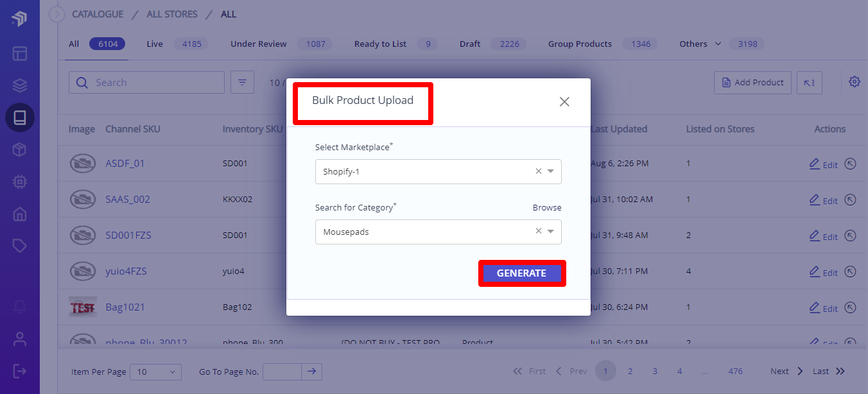Click the logo icon atop the sidebar
868x394 pixels.
click(19, 19)
